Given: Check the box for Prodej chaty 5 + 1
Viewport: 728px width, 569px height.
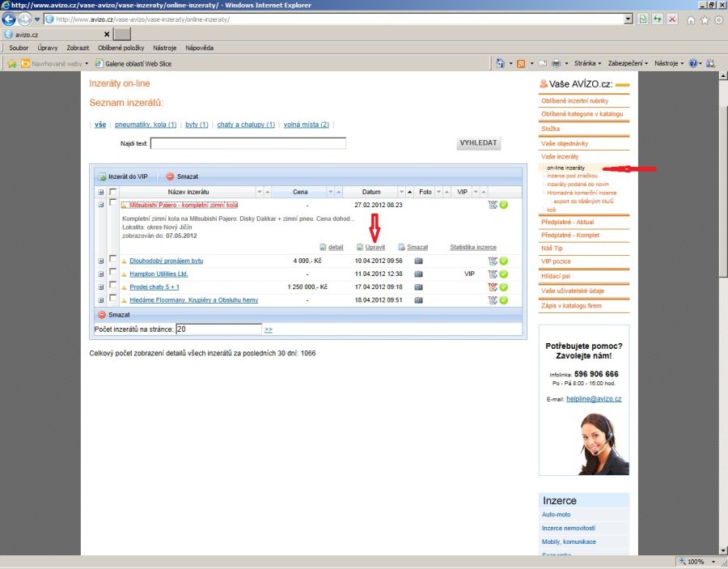Looking at the screenshot, I should click(112, 285).
